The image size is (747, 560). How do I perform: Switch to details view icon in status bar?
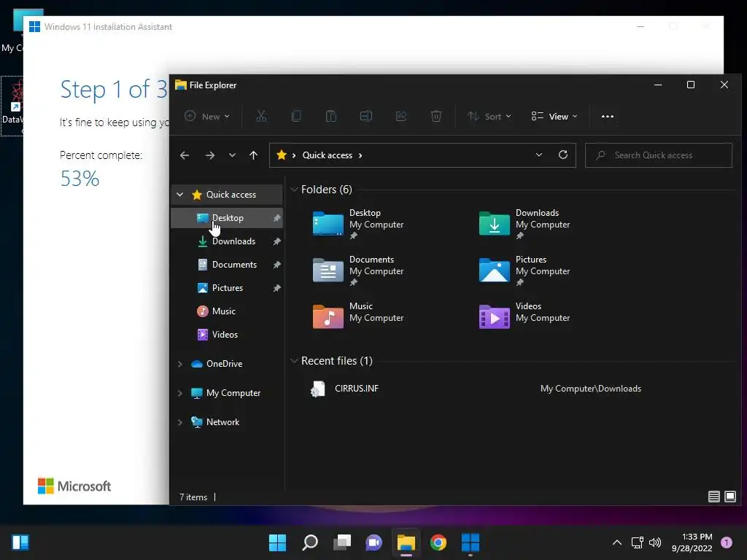713,497
